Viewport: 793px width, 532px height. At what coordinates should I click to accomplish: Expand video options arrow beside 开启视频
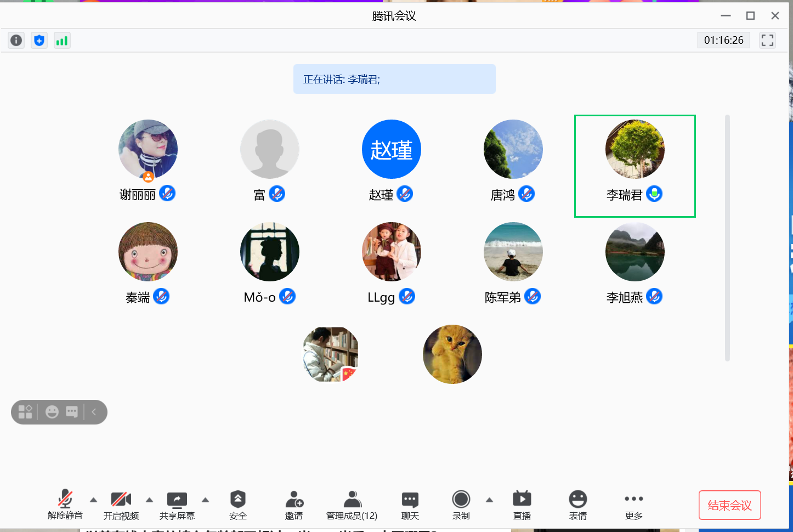coord(149,500)
